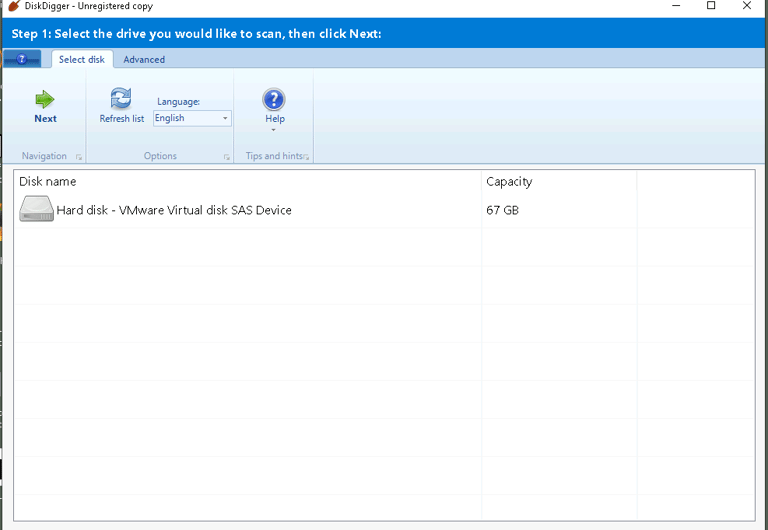The image size is (768, 530).
Task: Click the DiskDigger app icon in title bar
Action: [14, 6]
